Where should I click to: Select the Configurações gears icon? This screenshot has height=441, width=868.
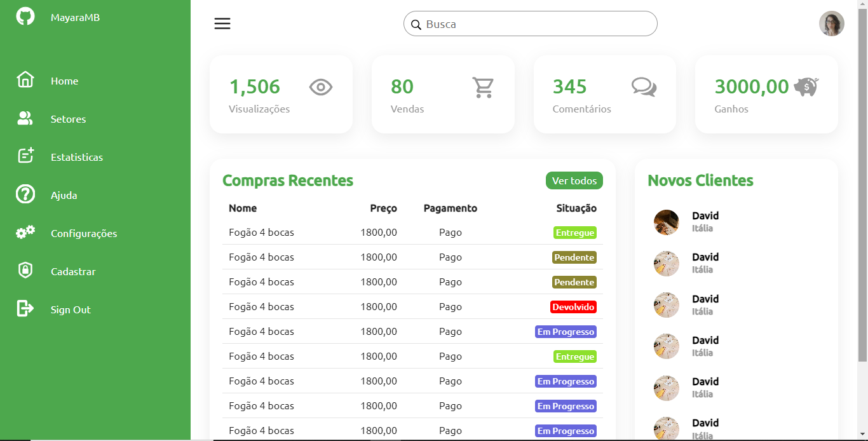tap(25, 232)
